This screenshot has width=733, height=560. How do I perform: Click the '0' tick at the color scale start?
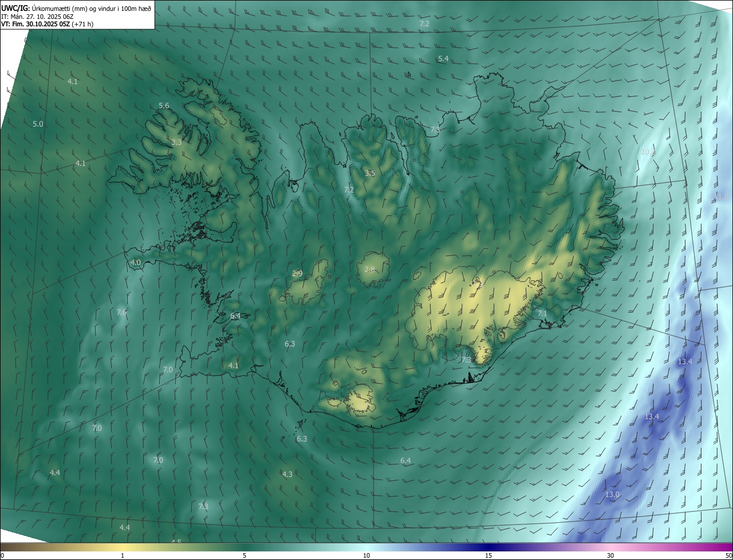(x=2, y=555)
